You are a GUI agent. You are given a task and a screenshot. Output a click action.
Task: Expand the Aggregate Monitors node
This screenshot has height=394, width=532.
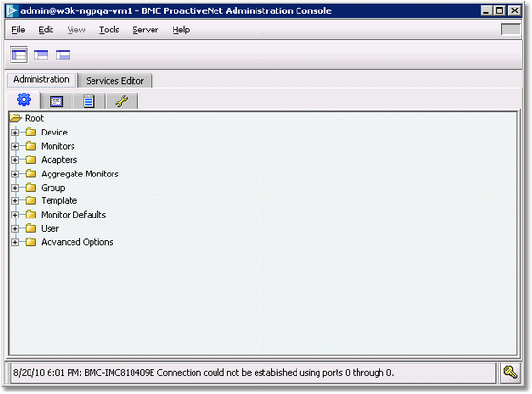pos(15,174)
